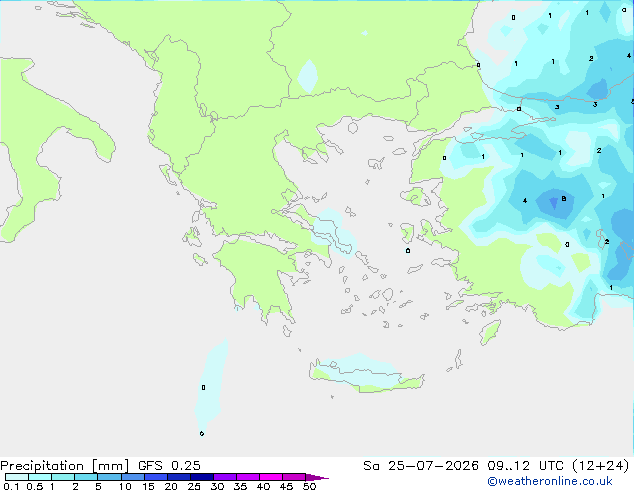Click the 'Sa 25-07-2026' date text
The height and width of the screenshot is (490, 634).
point(421,466)
